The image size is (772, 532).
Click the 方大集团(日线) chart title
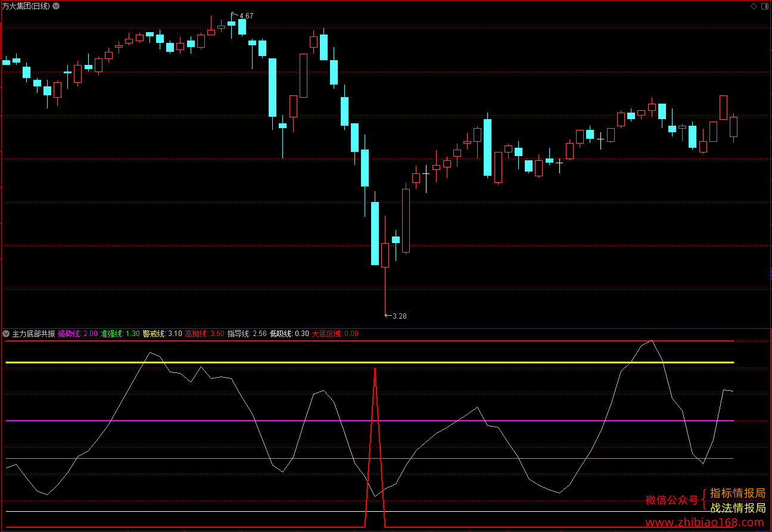26,6
